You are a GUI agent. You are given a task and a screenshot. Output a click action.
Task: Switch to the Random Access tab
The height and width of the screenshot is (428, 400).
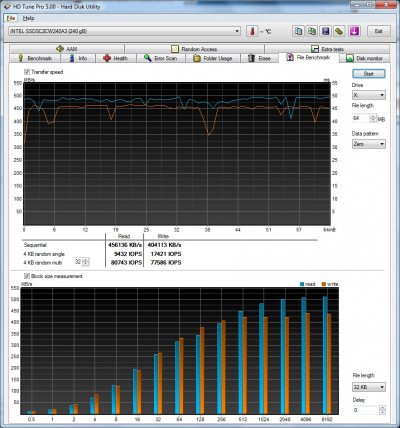[x=194, y=49]
